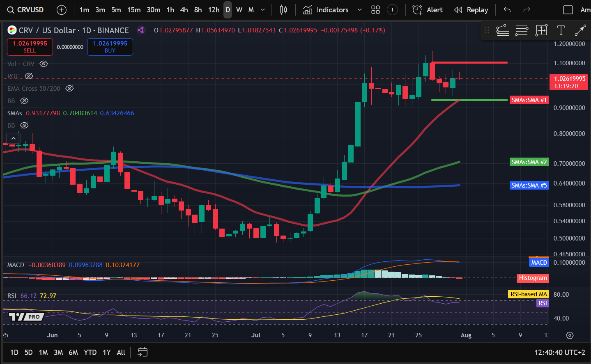Screen dimensions: 591x364
Task: Click the add symbol plus icon
Action: pos(62,10)
